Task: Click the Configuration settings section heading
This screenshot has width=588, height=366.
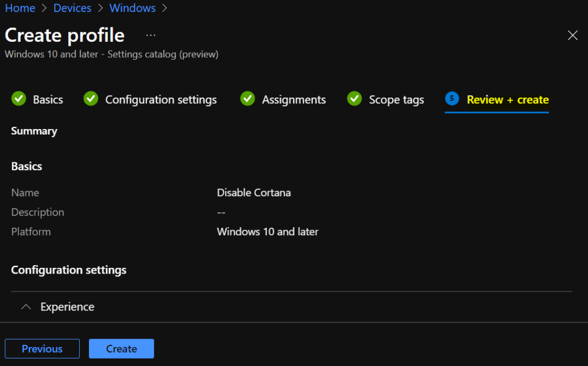Action: tap(69, 270)
